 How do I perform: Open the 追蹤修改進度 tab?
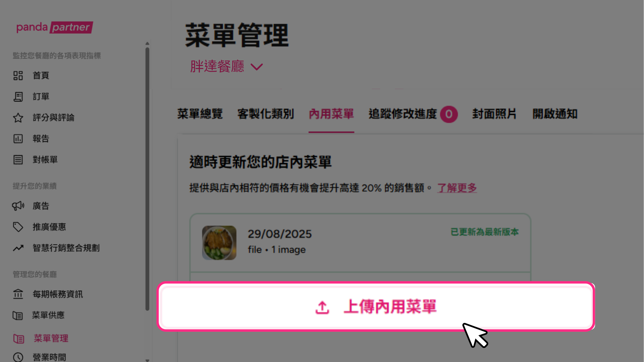pos(413,114)
